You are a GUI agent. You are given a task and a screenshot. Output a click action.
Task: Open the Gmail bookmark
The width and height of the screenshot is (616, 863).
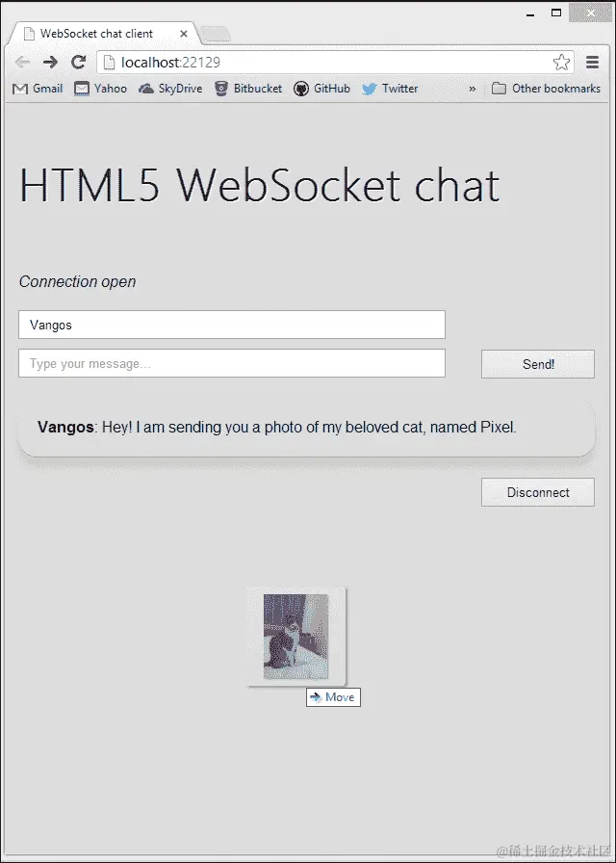click(38, 89)
